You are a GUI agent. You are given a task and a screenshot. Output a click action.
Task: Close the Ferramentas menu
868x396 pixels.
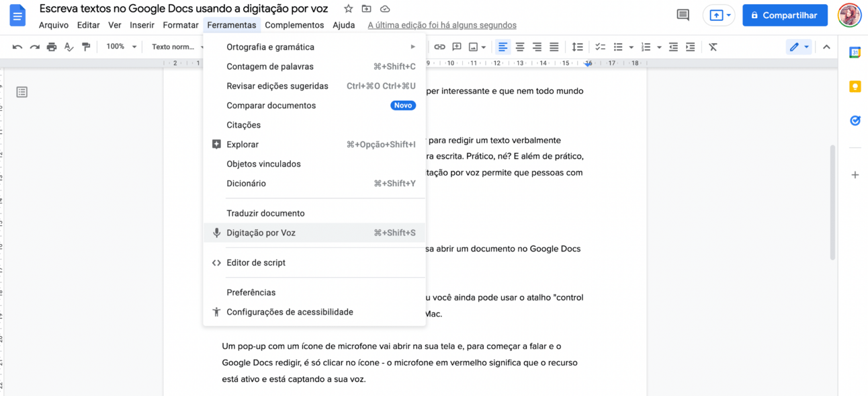click(x=232, y=25)
